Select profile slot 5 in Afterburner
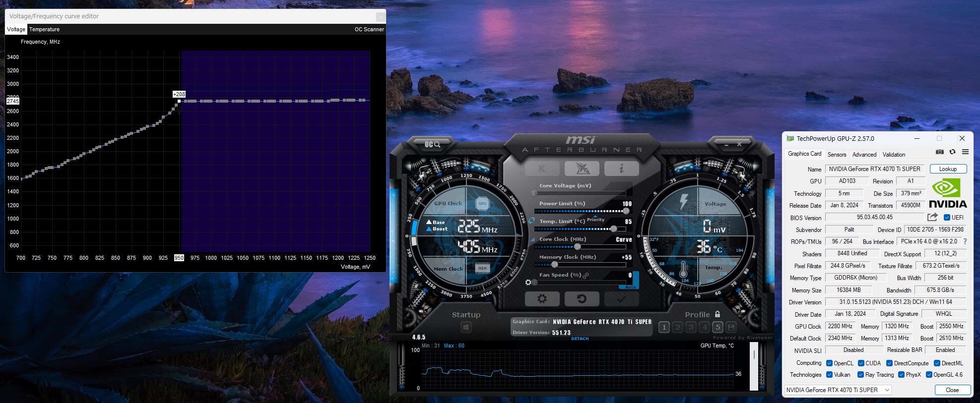 [718, 327]
